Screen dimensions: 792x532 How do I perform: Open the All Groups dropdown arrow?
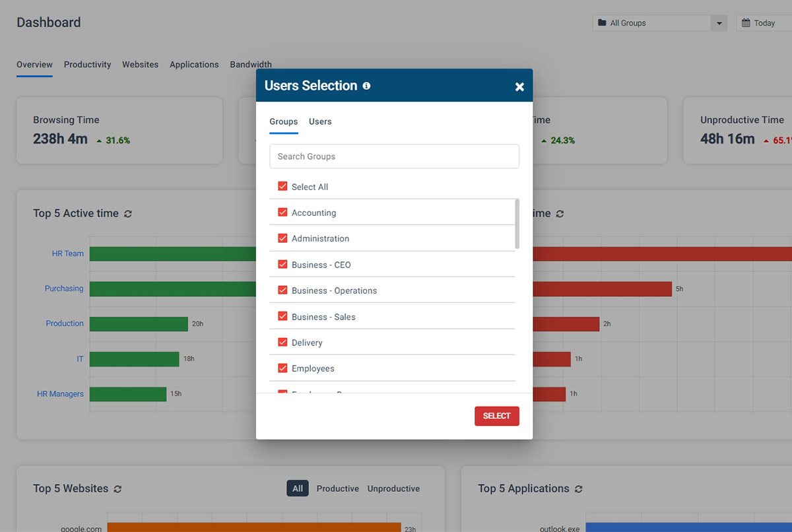[x=719, y=22]
